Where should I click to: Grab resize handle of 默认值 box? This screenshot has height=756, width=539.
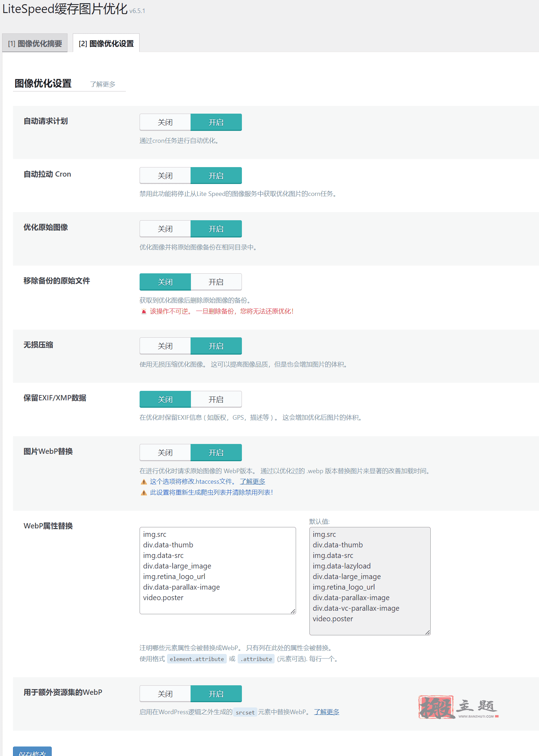tap(428, 633)
